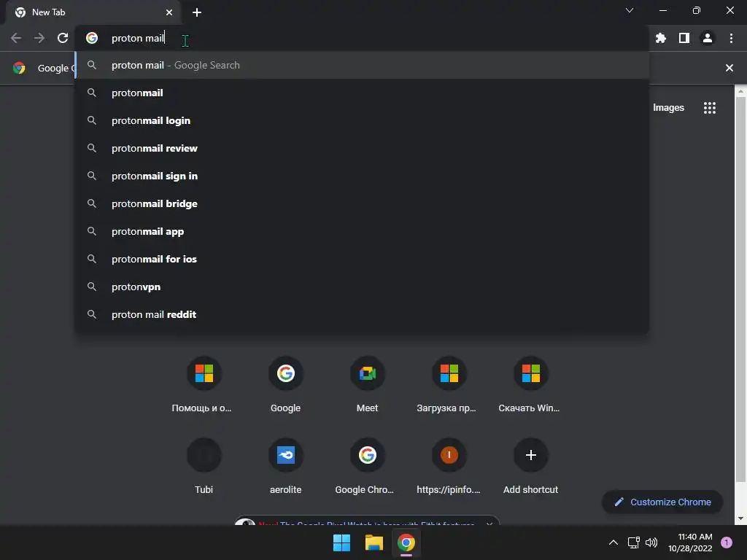Open a new tab with plus button
Screen dimensions: 747x560
point(197,12)
